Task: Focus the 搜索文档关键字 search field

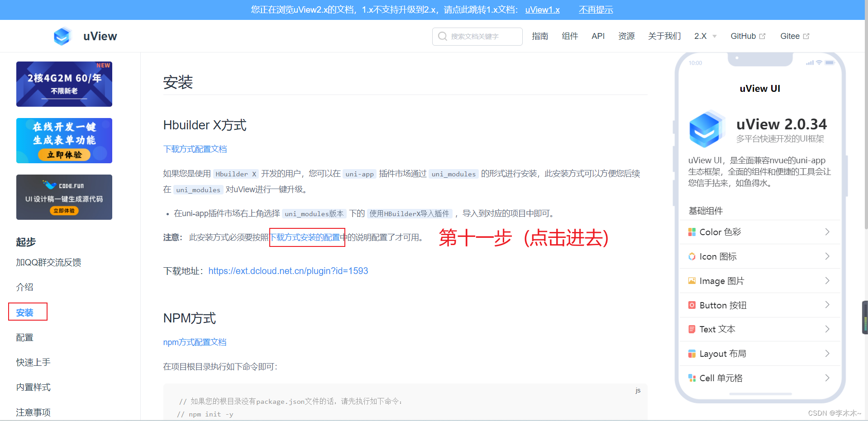Action: (477, 36)
